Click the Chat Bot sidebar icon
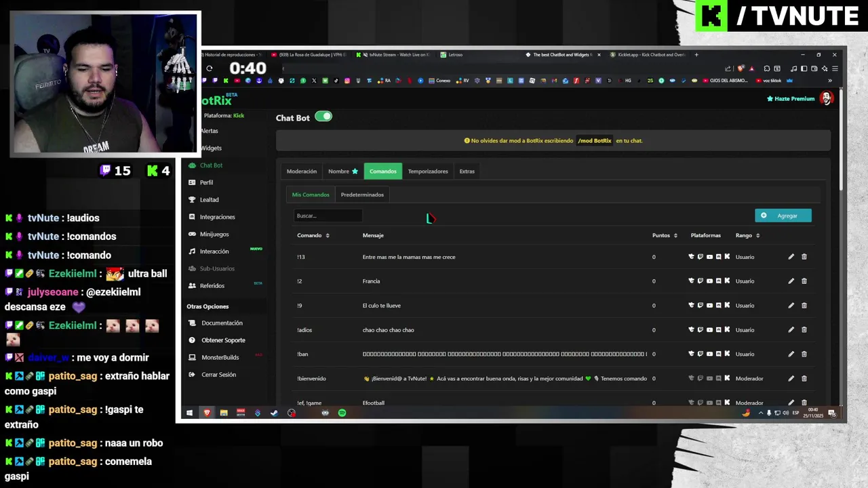The width and height of the screenshot is (868, 488). 193,165
